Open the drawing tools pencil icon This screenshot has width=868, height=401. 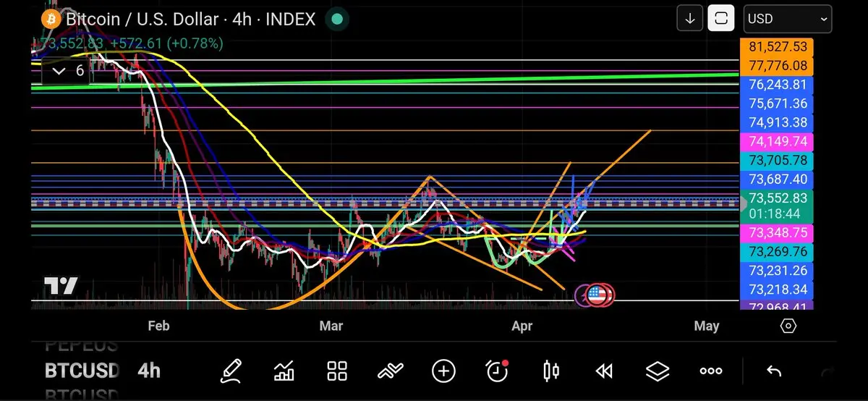click(231, 371)
